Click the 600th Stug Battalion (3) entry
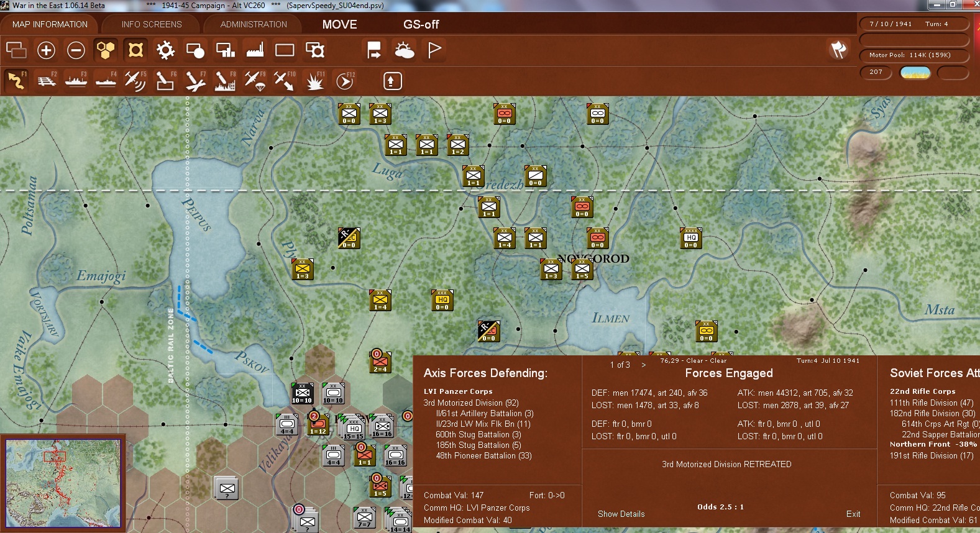Viewport: 980px width, 533px height. 479,434
